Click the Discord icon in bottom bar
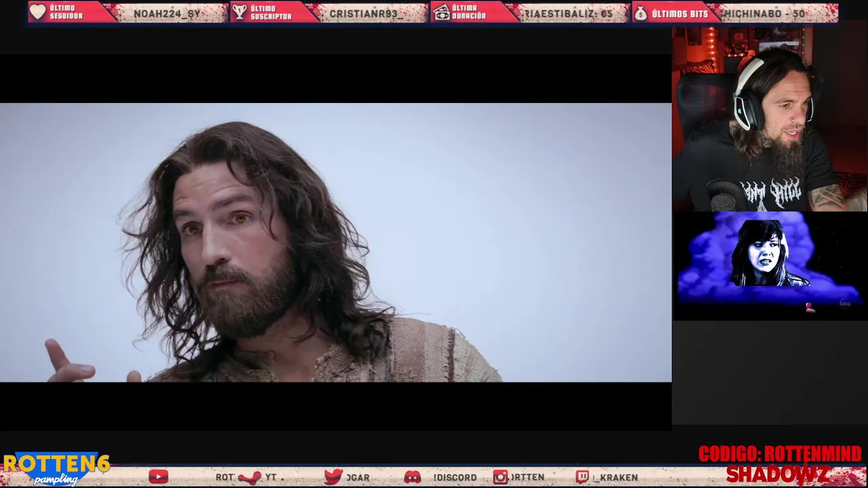This screenshot has width=868, height=488. 412,477
